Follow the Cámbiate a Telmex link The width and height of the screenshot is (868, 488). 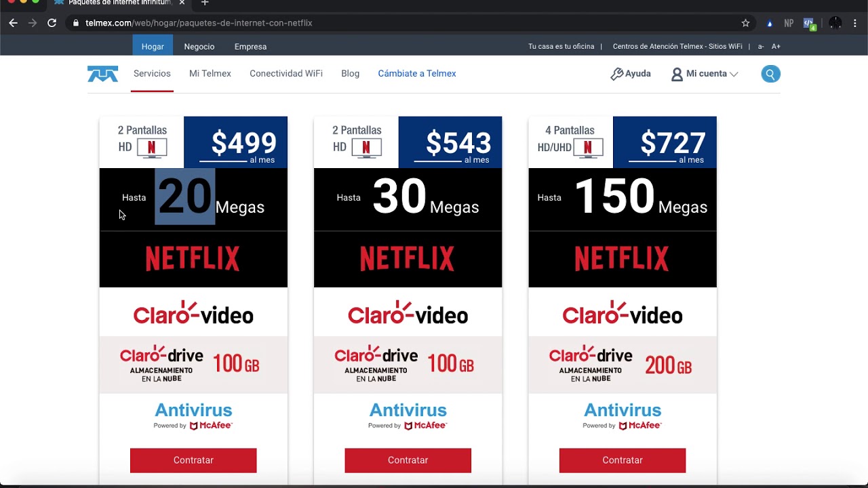(x=417, y=74)
